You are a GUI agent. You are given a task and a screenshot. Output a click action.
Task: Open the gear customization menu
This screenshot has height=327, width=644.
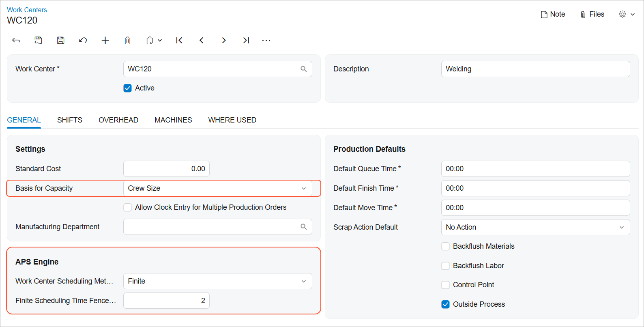point(627,14)
